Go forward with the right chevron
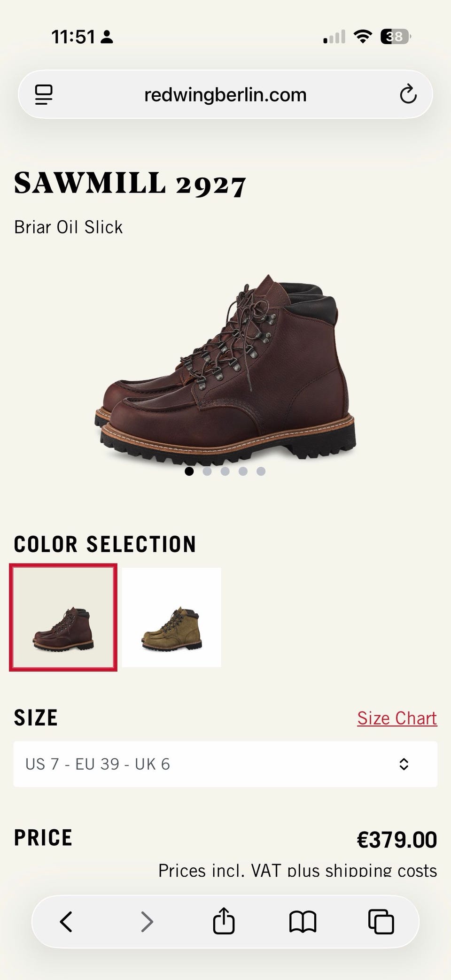 [x=147, y=921]
